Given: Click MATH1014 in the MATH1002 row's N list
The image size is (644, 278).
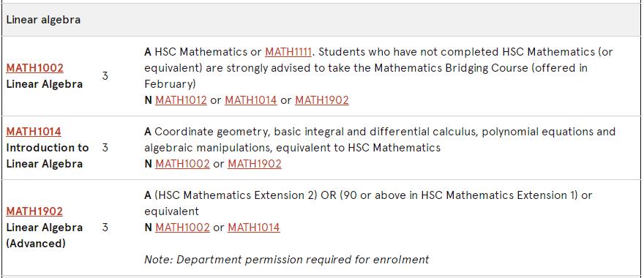Looking at the screenshot, I should [x=250, y=99].
